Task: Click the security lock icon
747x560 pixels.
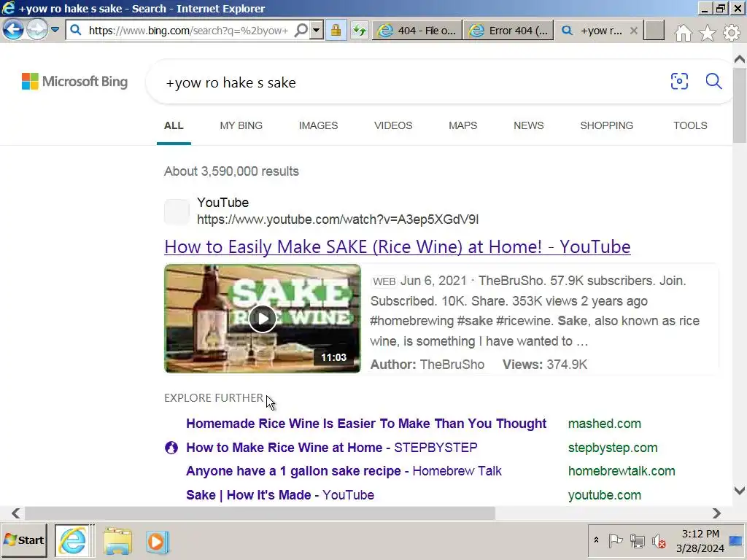Action: (x=336, y=31)
